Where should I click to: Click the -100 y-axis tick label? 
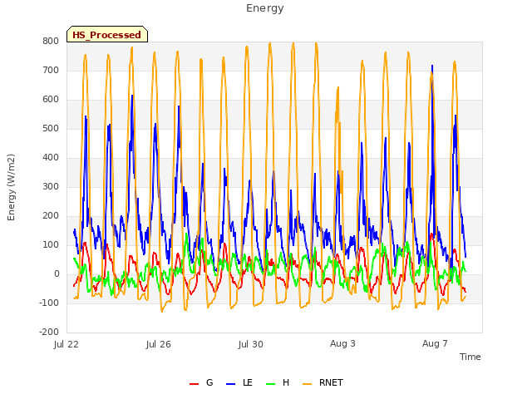(x=49, y=303)
